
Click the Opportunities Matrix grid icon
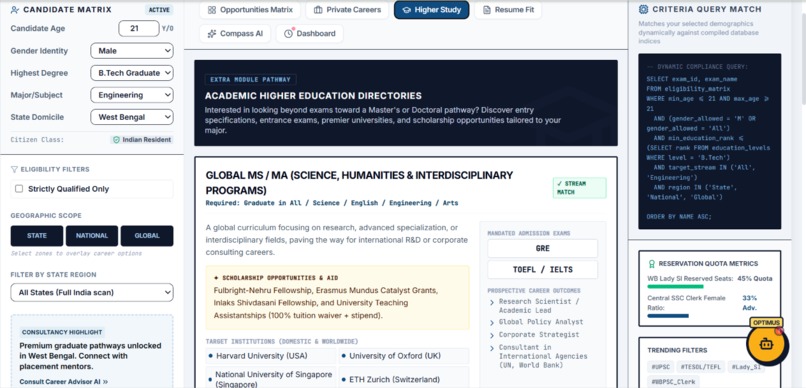212,10
